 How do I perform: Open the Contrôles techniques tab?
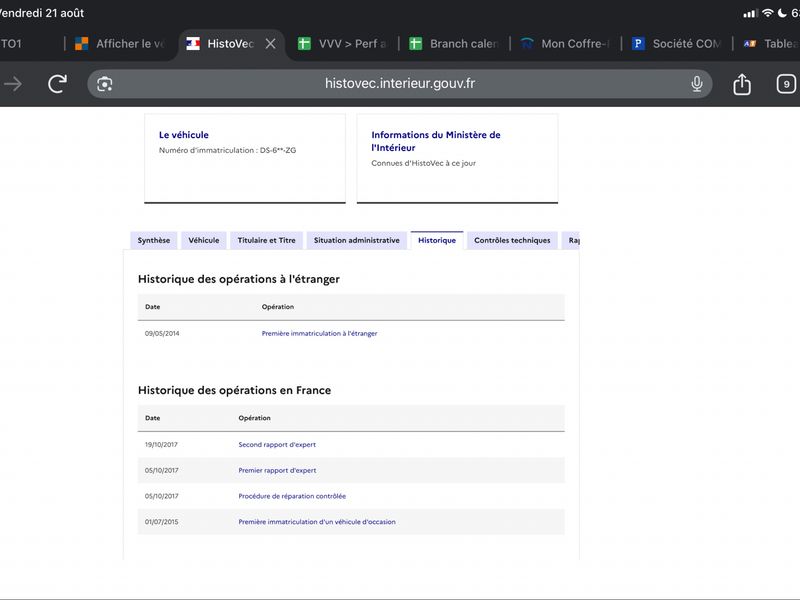[512, 240]
